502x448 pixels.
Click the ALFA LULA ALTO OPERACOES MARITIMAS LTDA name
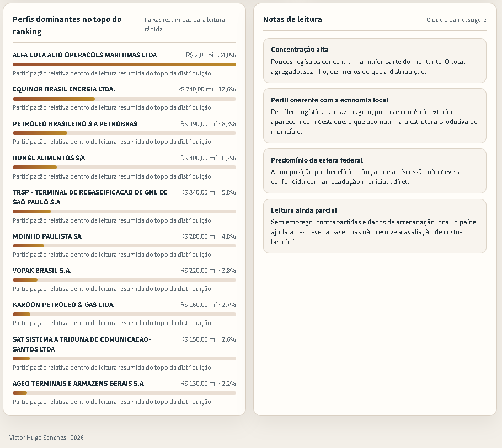(x=85, y=55)
